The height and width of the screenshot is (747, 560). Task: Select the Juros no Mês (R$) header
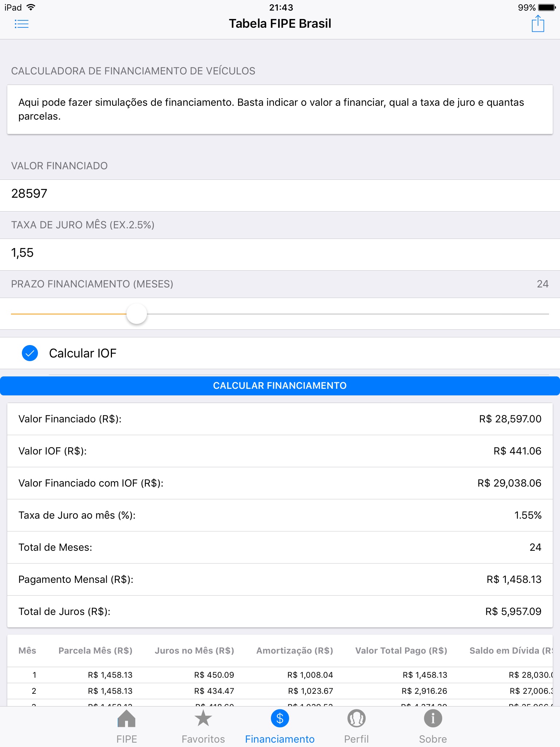pyautogui.click(x=194, y=651)
